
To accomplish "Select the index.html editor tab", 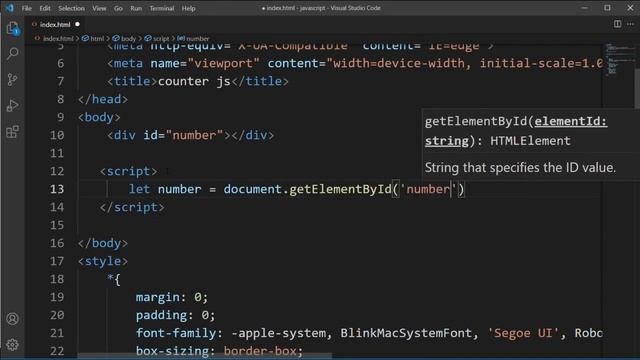I will point(55,24).
